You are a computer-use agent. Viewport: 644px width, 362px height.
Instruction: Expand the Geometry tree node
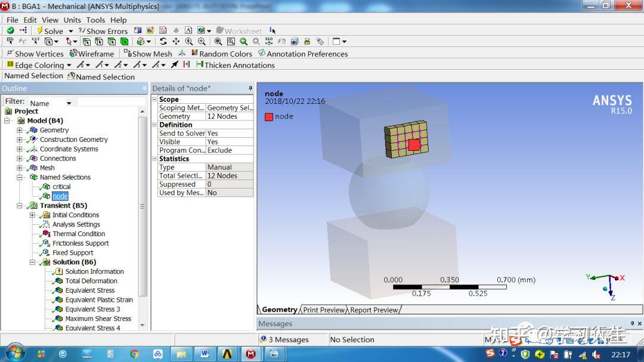pyautogui.click(x=19, y=130)
